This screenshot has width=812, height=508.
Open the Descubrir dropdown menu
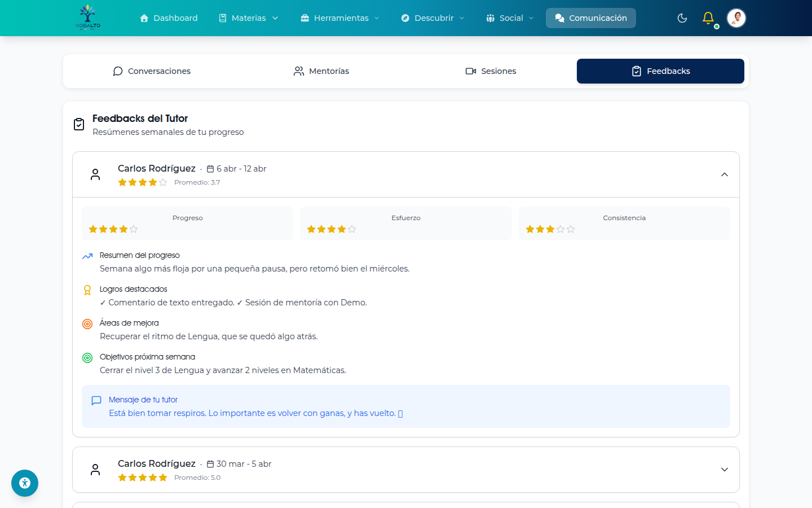click(x=433, y=18)
